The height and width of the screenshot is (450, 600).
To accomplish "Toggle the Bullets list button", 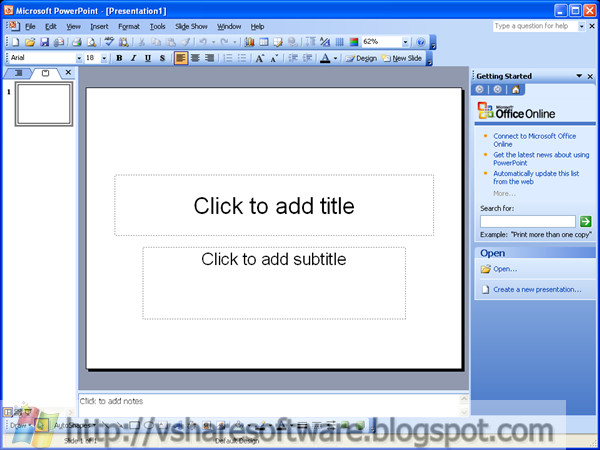I will [x=242, y=58].
